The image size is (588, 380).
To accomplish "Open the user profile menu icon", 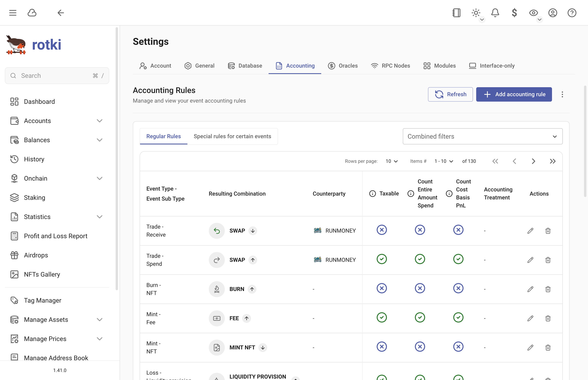I will 553,13.
